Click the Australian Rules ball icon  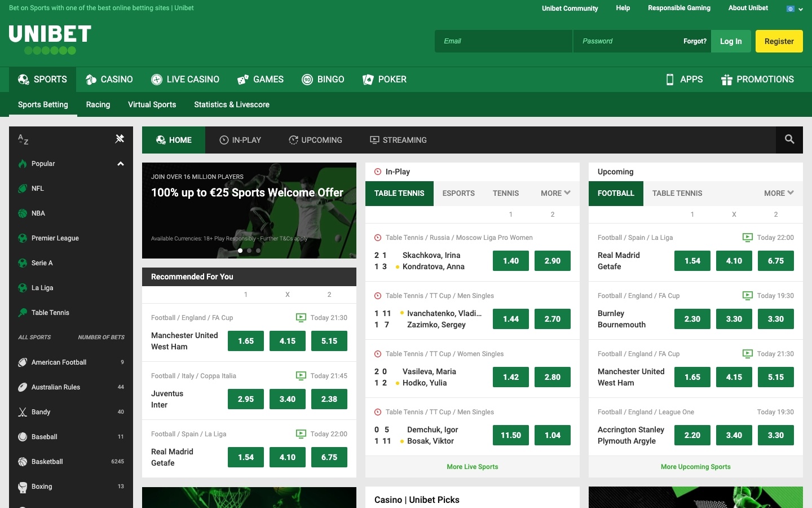[23, 387]
